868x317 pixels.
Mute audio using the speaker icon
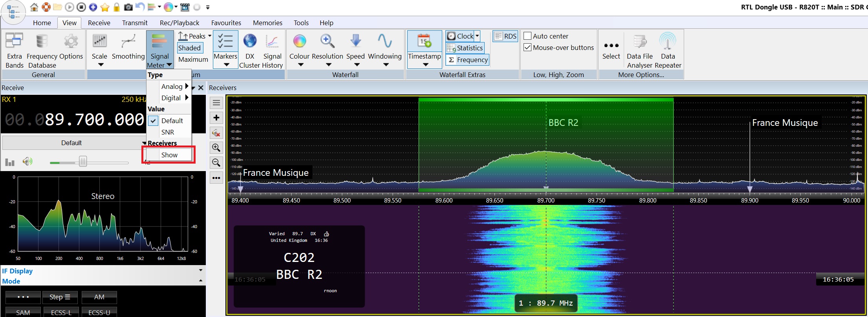(x=27, y=161)
